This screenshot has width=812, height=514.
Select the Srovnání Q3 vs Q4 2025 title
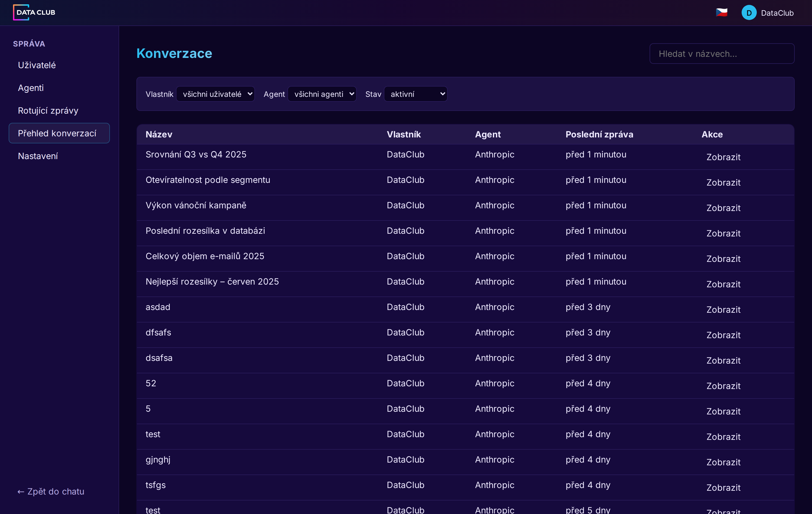click(196, 154)
